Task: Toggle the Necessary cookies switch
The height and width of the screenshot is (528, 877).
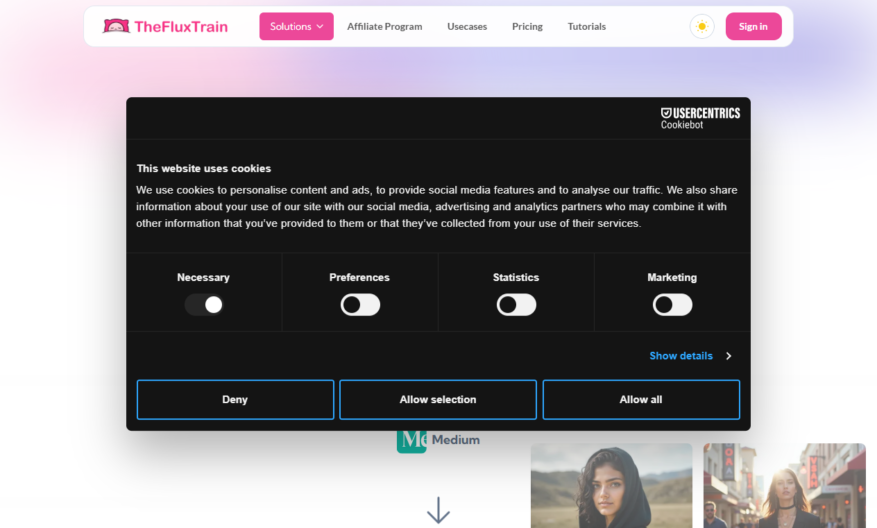Action: pyautogui.click(x=204, y=305)
